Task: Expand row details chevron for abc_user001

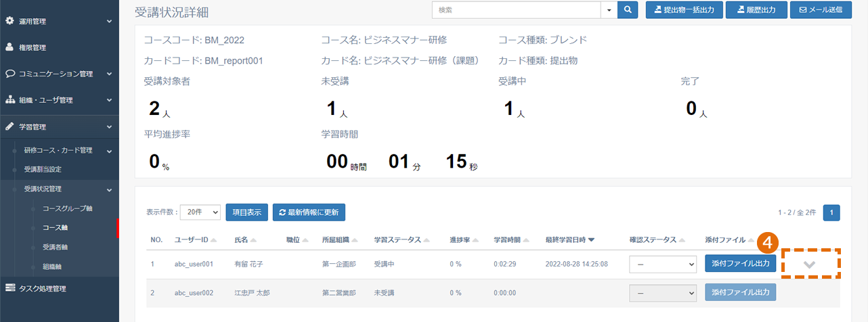Action: click(x=810, y=264)
